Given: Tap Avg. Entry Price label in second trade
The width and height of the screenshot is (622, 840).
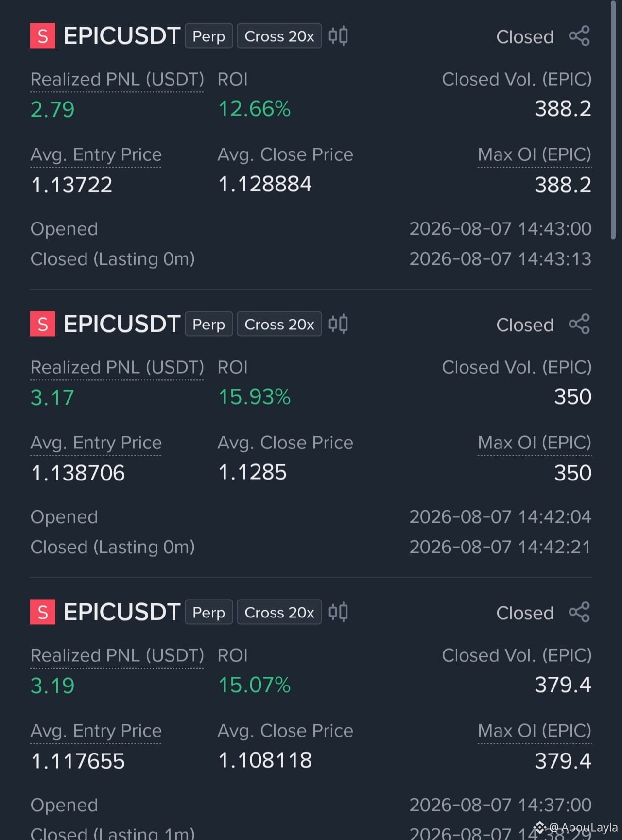Looking at the screenshot, I should [x=96, y=443].
